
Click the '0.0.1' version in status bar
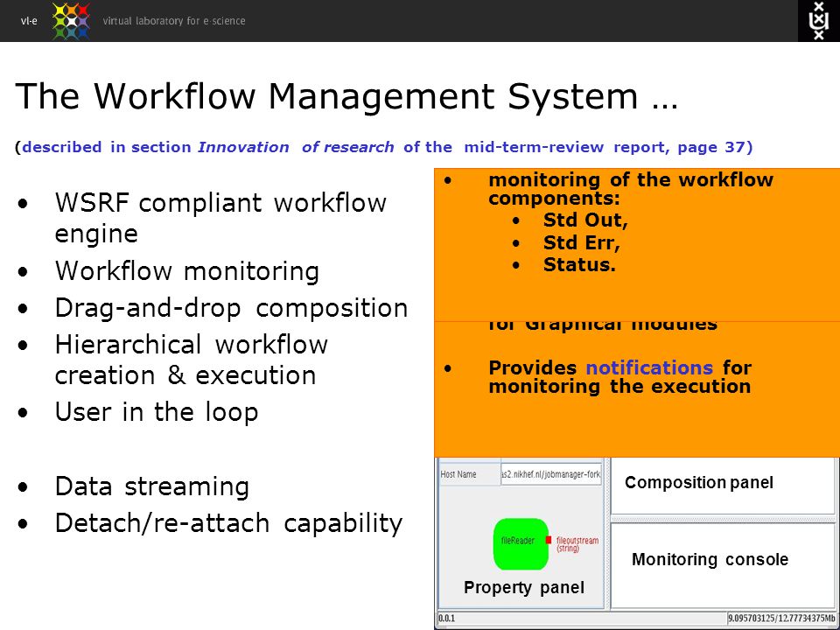coord(447,619)
